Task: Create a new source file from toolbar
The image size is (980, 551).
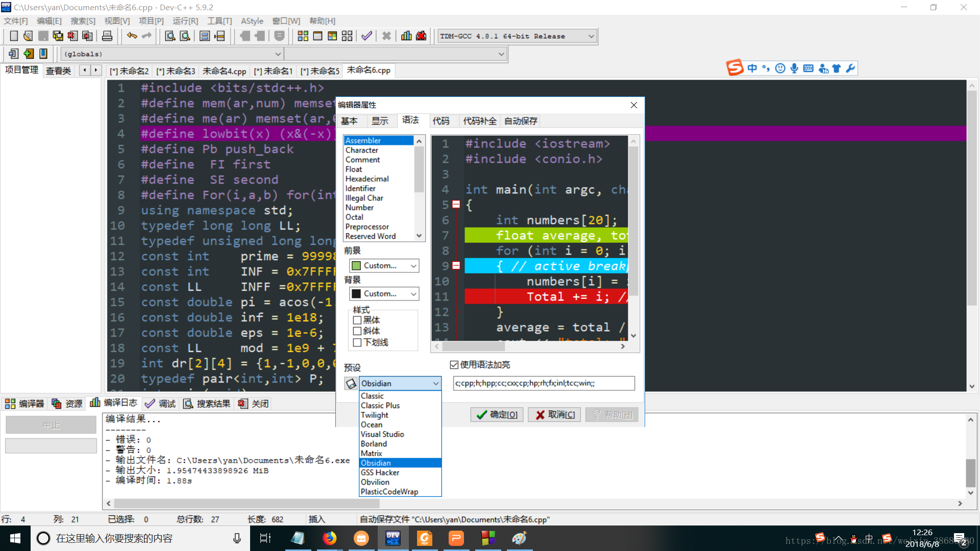Action: (x=14, y=36)
